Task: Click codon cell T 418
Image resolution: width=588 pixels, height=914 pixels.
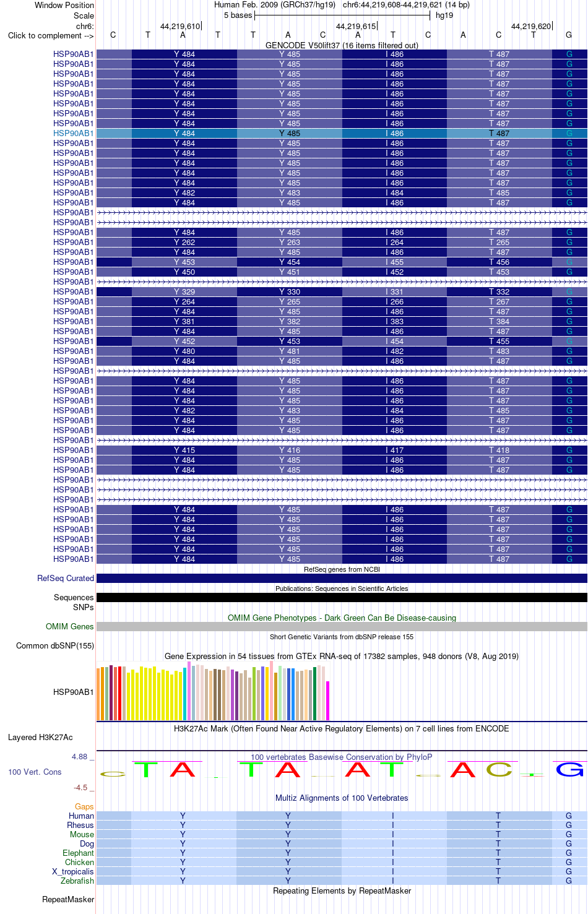Action: pos(499,450)
